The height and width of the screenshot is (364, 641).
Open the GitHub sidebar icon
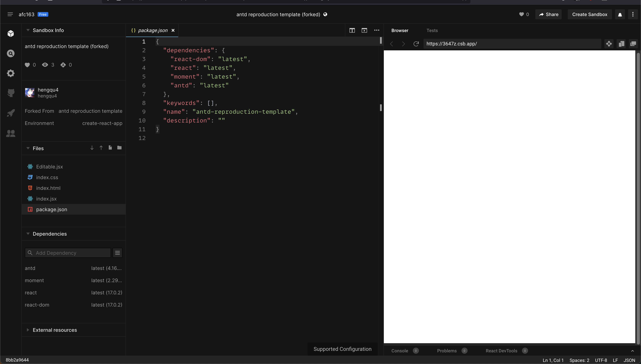pos(11,93)
